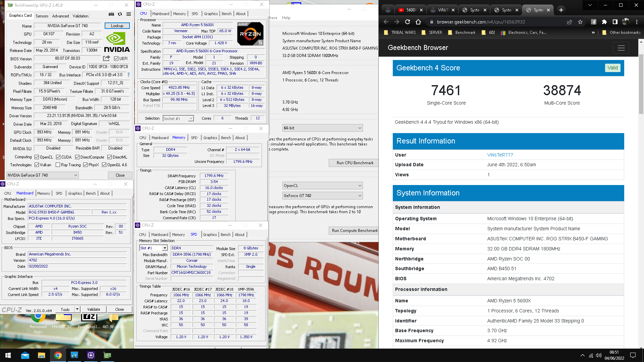Viewport: 644px width, 362px height.
Task: Click the Lookup button in GPU-Z
Action: pos(117,25)
